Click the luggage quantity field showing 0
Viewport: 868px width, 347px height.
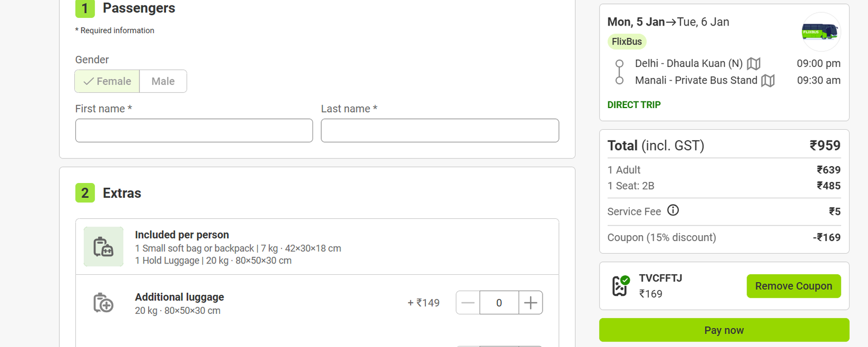pos(499,302)
